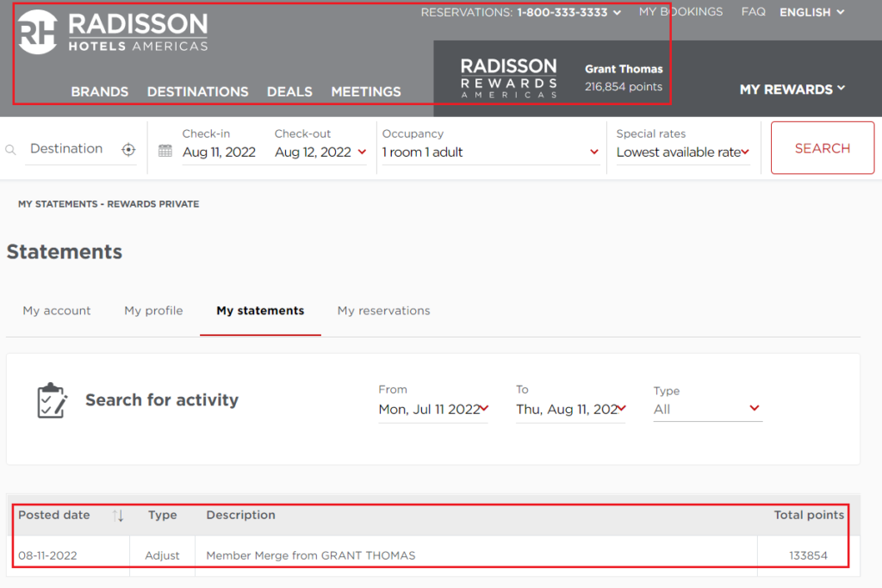The height and width of the screenshot is (588, 882).
Task: Click the clipboard checklist icon near Search for activity
Action: [x=51, y=399]
